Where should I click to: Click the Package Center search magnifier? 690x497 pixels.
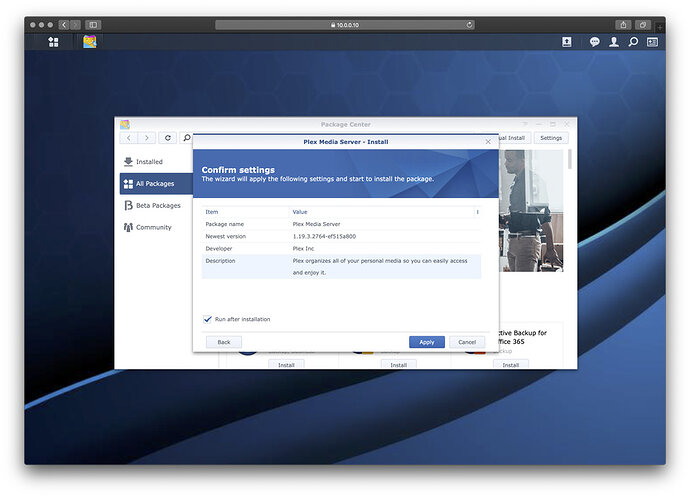pos(187,138)
